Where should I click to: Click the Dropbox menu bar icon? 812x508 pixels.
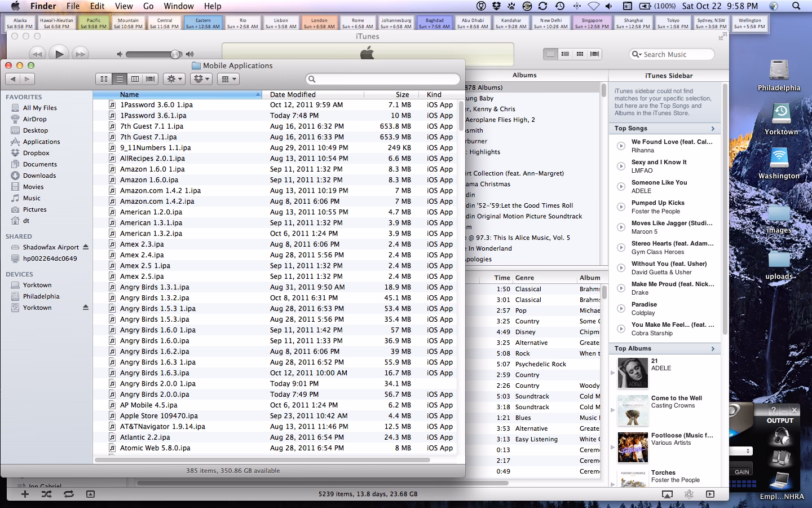[x=496, y=6]
